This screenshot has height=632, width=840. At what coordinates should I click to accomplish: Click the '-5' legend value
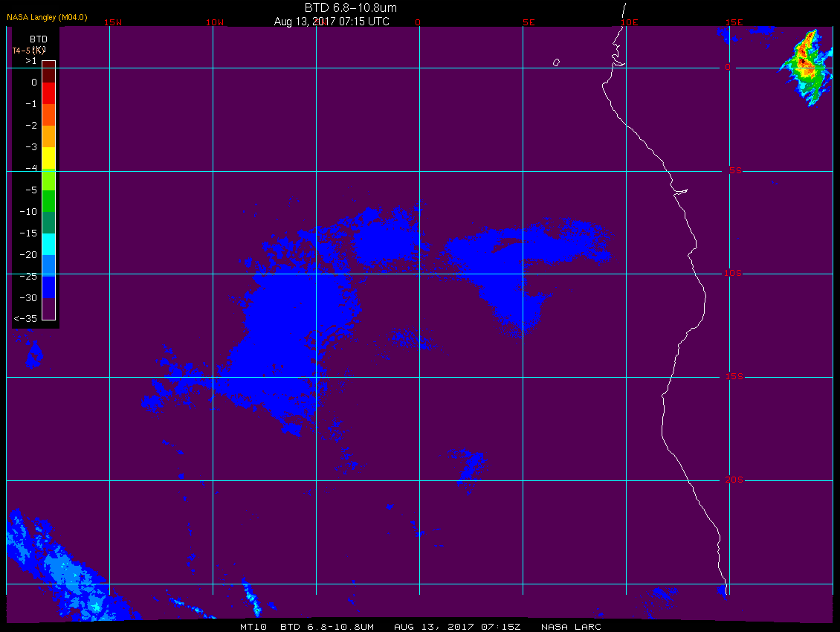coord(31,190)
